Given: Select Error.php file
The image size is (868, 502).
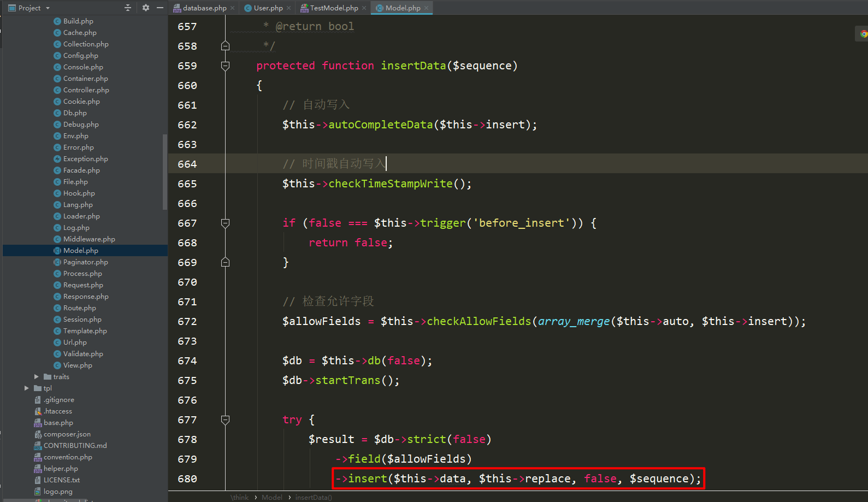Looking at the screenshot, I should coord(79,147).
